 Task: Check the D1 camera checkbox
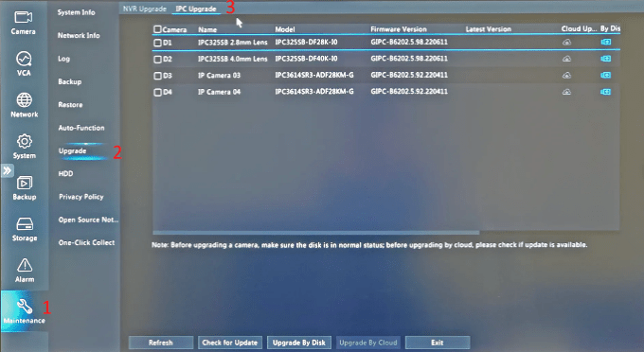pos(157,43)
